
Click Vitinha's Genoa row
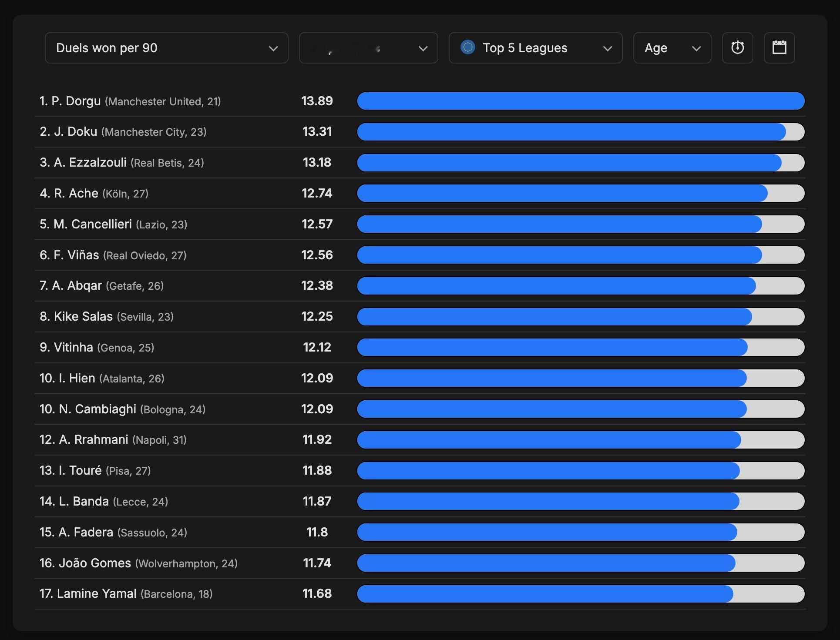point(97,348)
